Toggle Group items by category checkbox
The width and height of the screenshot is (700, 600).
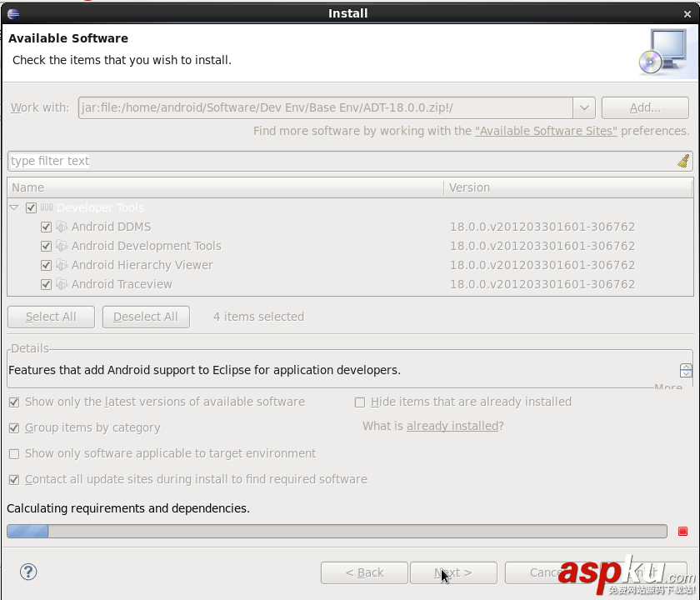(14, 428)
